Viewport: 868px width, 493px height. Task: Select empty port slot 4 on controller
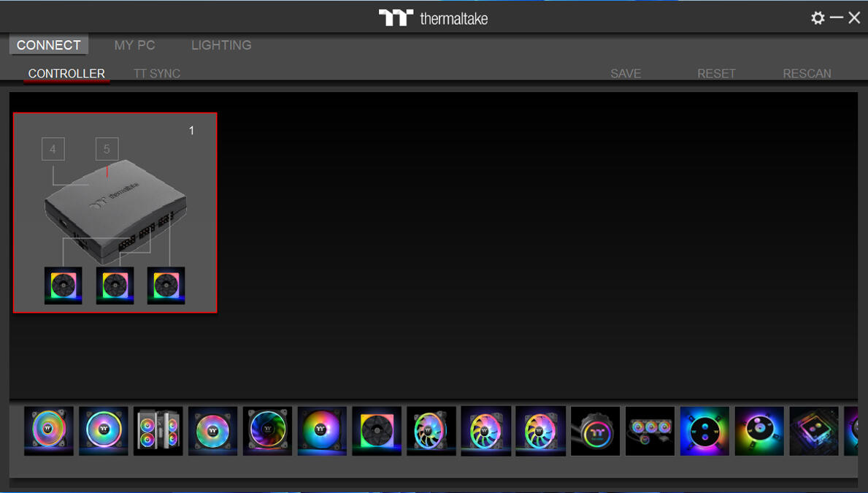point(53,149)
